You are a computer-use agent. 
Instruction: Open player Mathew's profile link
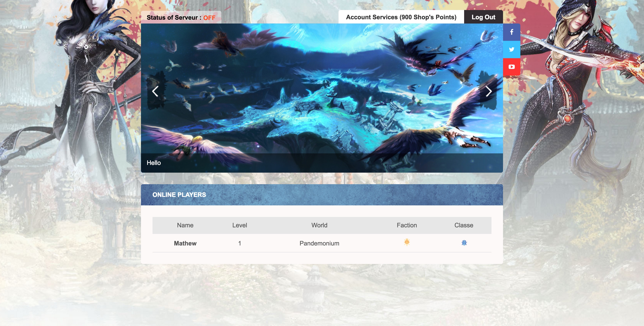185,243
